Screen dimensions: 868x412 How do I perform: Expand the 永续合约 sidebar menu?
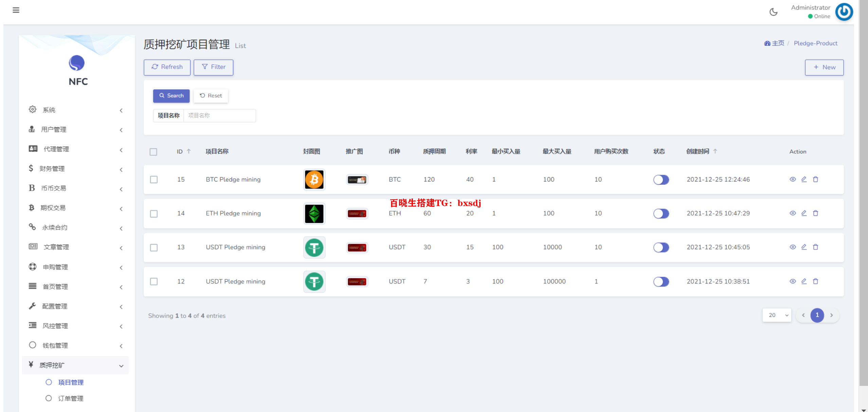click(75, 228)
